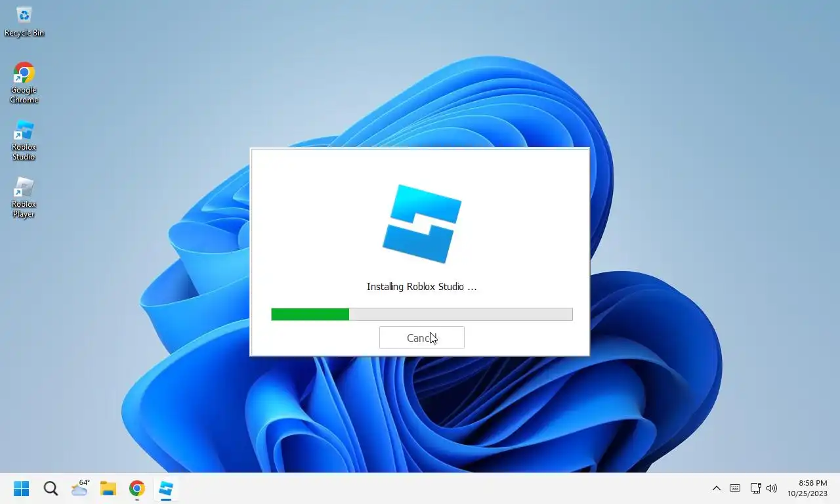Screen dimensions: 840x504
Task: Show hidden system tray icons
Action: tap(717, 488)
